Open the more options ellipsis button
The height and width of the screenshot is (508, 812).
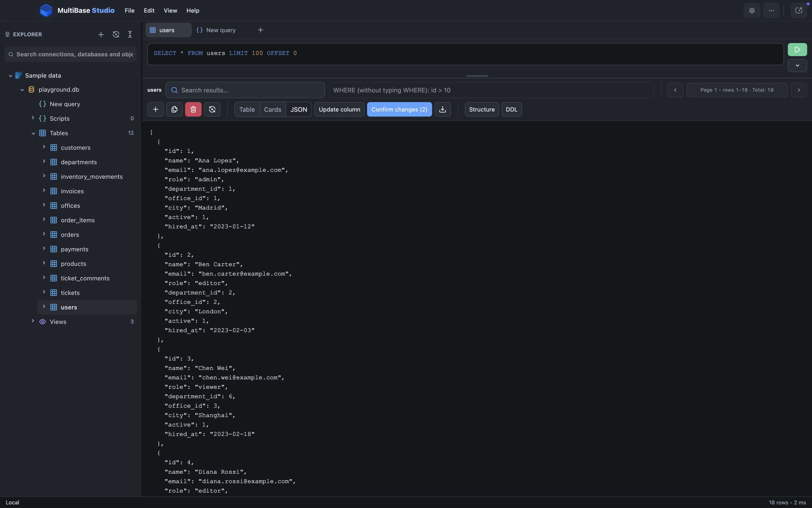[771, 10]
